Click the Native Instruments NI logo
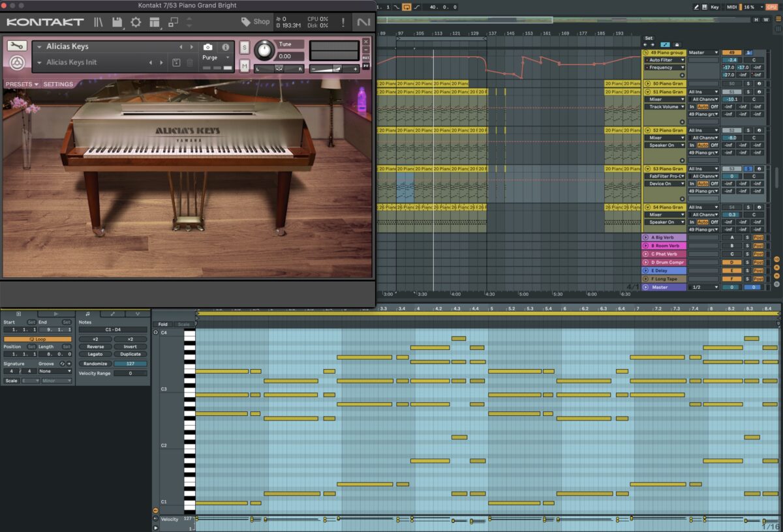Viewport: 783px width, 532px height. [363, 22]
